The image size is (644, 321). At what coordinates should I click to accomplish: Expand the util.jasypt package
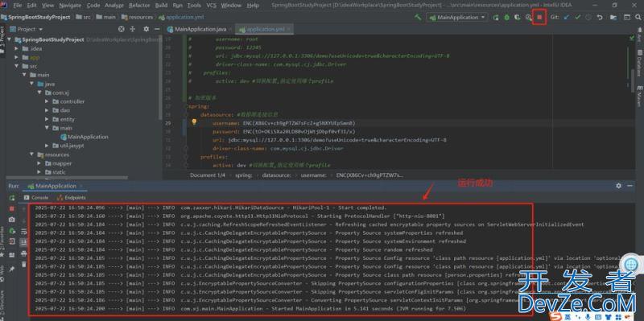(47, 146)
